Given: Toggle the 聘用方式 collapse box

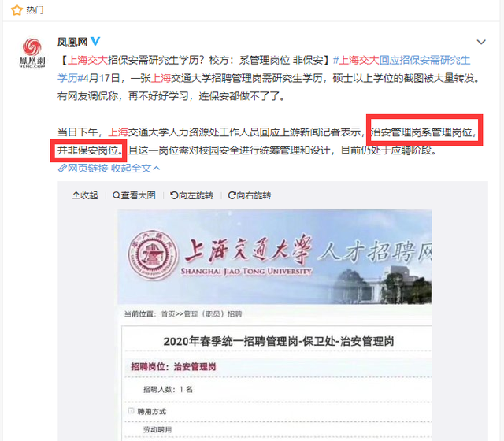Looking at the screenshot, I should coord(131,411).
